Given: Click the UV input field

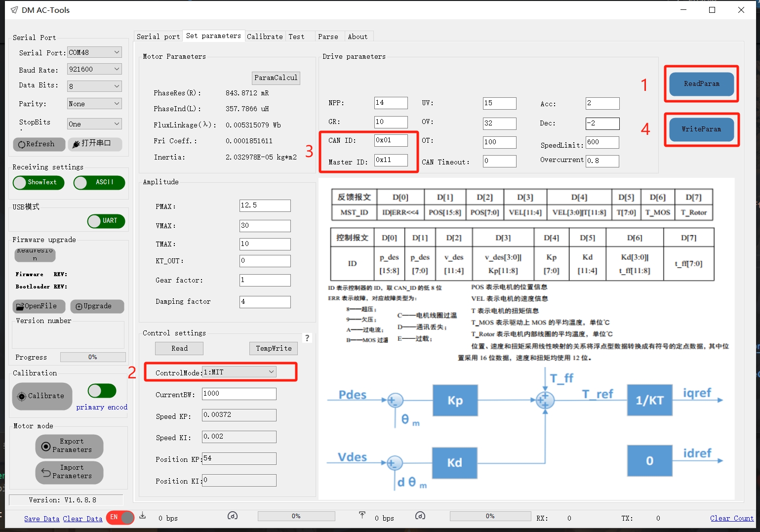Looking at the screenshot, I should click(500, 103).
